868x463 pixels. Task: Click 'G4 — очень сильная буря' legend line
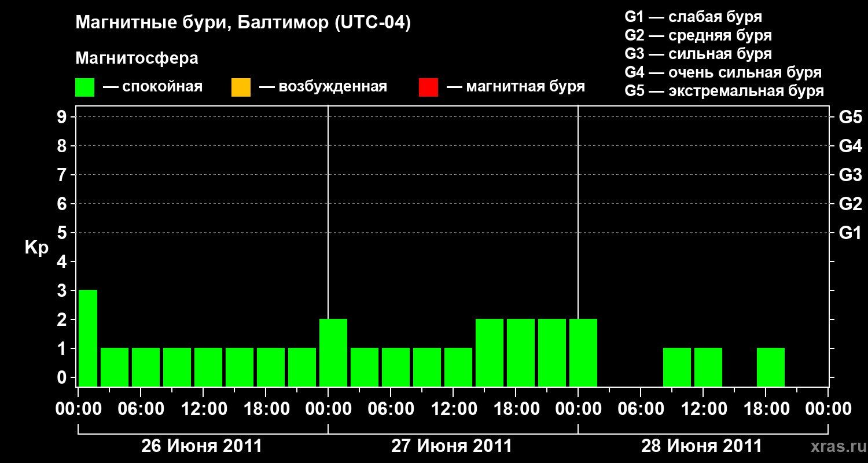pyautogui.click(x=723, y=72)
